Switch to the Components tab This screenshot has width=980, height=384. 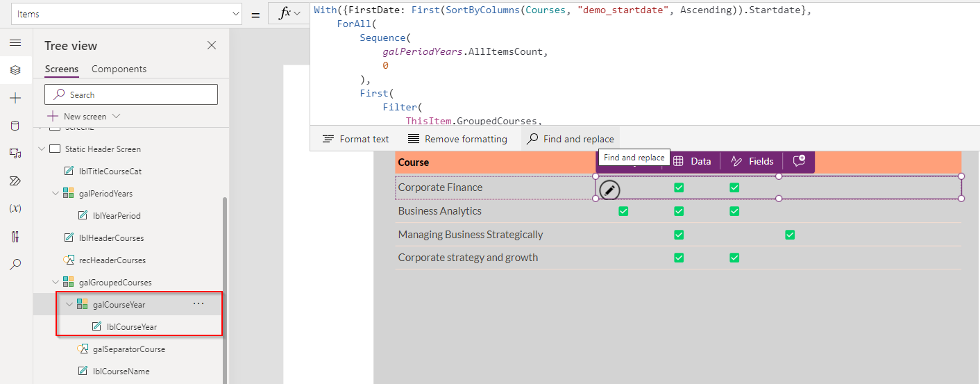pos(119,69)
